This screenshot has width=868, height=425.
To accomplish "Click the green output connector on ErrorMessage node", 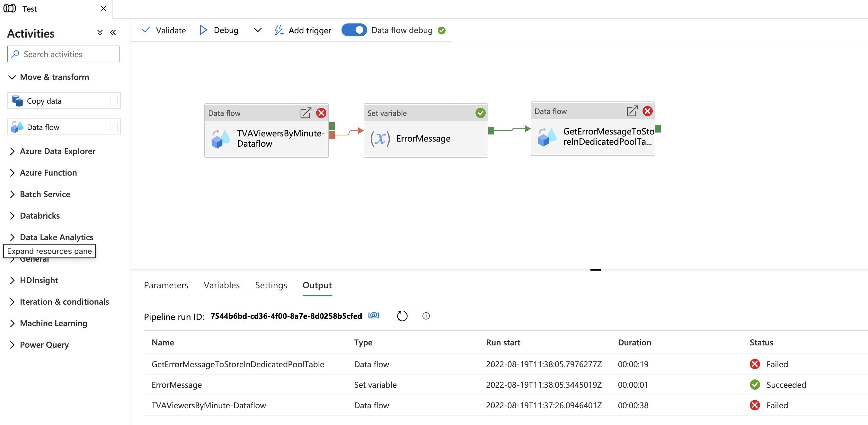I will click(491, 130).
